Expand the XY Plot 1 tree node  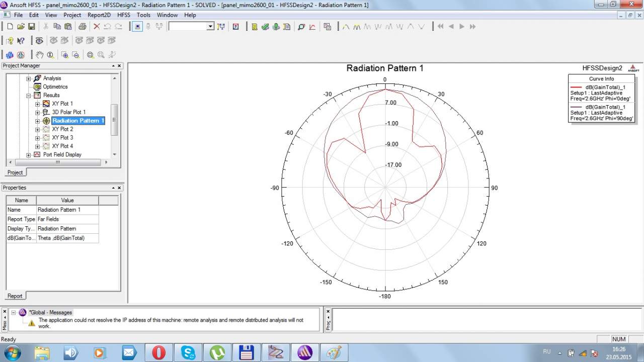37,104
